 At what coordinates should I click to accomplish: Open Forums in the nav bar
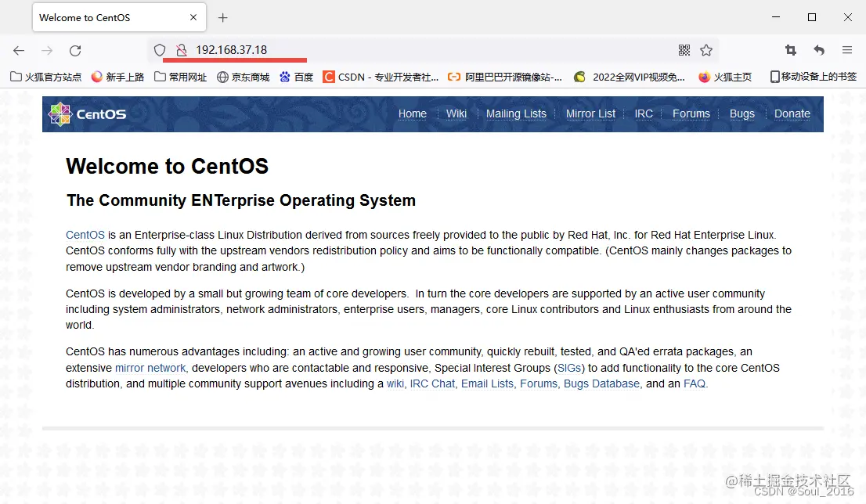(x=691, y=113)
